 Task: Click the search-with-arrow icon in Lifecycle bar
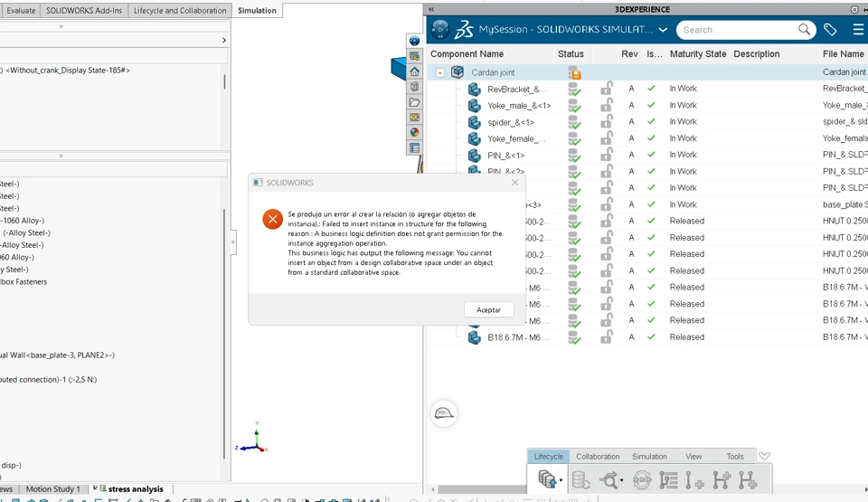pyautogui.click(x=609, y=479)
